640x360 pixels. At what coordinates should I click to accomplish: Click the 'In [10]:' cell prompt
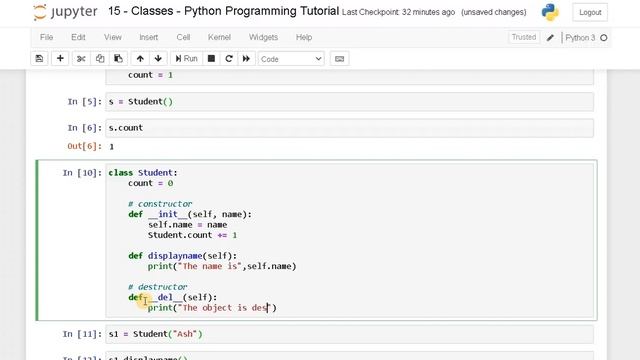(x=82, y=173)
